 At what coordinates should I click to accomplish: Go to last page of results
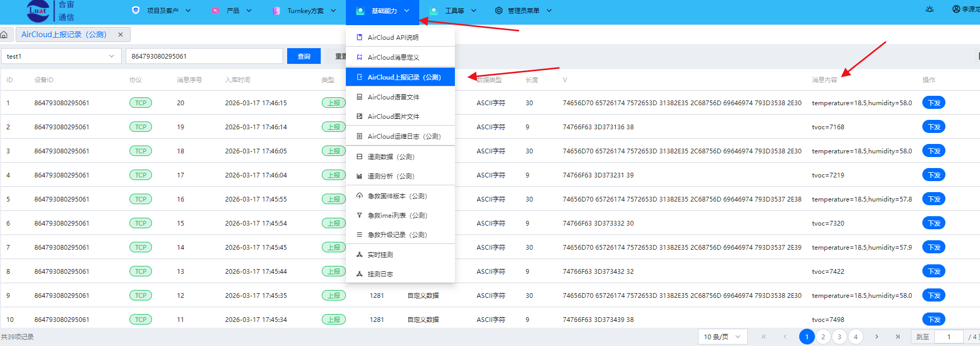[x=898, y=337]
